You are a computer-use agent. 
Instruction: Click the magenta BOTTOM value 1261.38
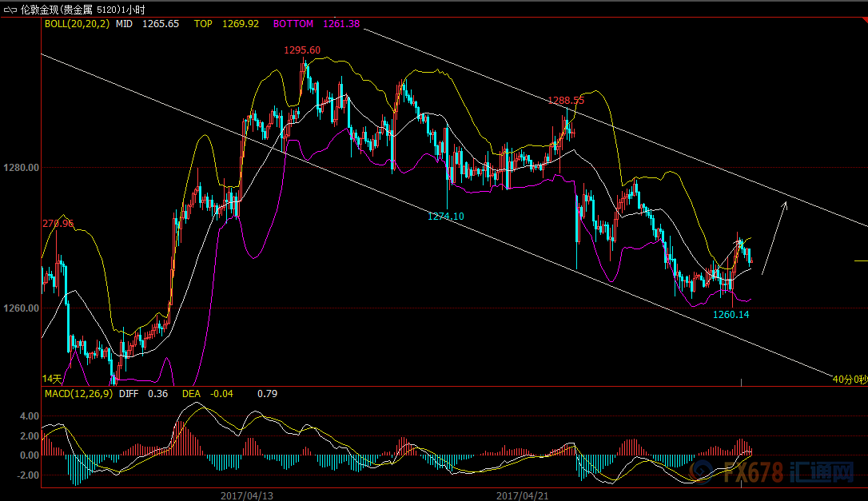click(341, 24)
